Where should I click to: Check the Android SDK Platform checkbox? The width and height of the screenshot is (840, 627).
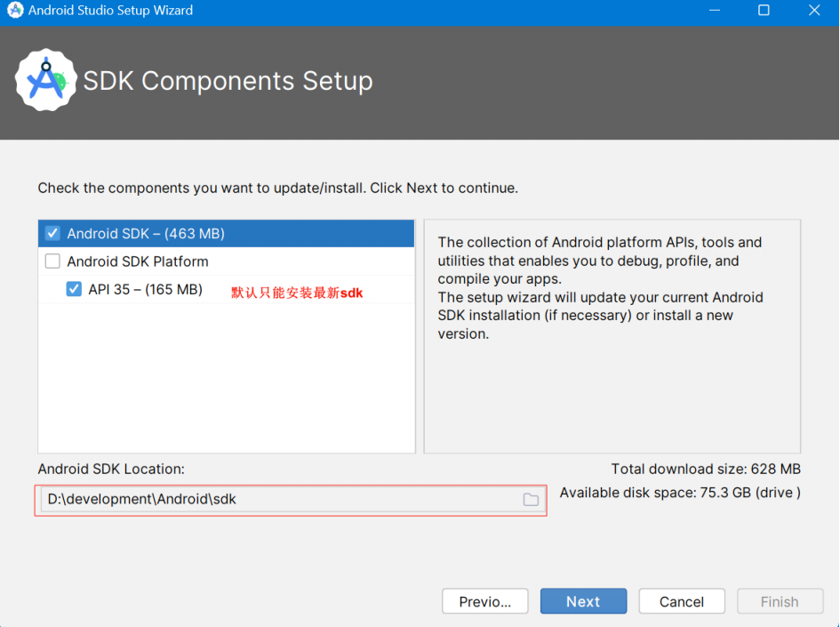coord(52,261)
